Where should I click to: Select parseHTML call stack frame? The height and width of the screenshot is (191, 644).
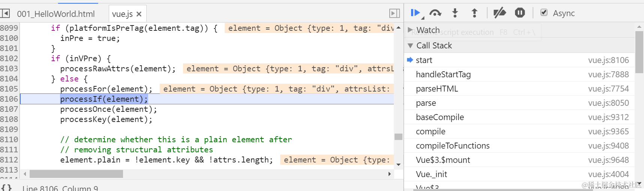pyautogui.click(x=519, y=89)
